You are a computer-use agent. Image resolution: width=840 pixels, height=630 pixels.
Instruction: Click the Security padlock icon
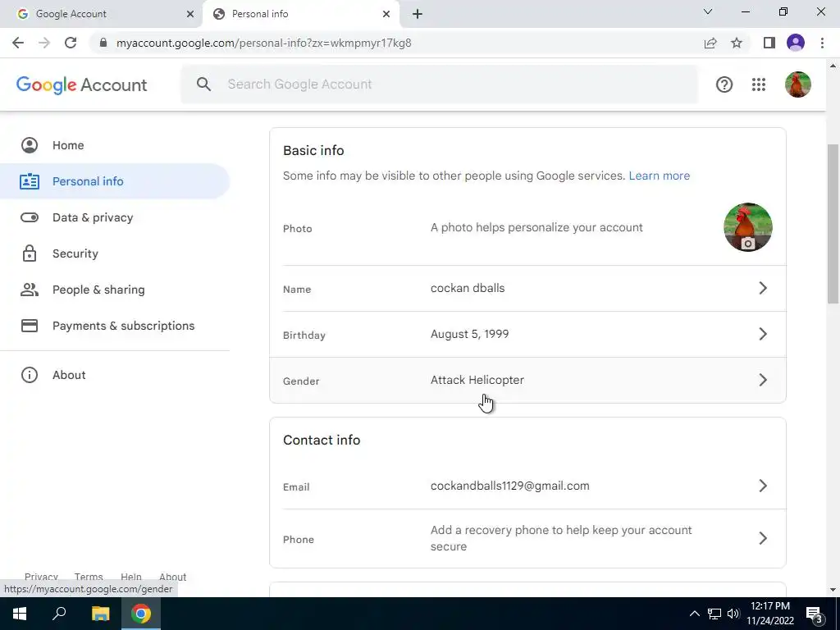(x=30, y=253)
